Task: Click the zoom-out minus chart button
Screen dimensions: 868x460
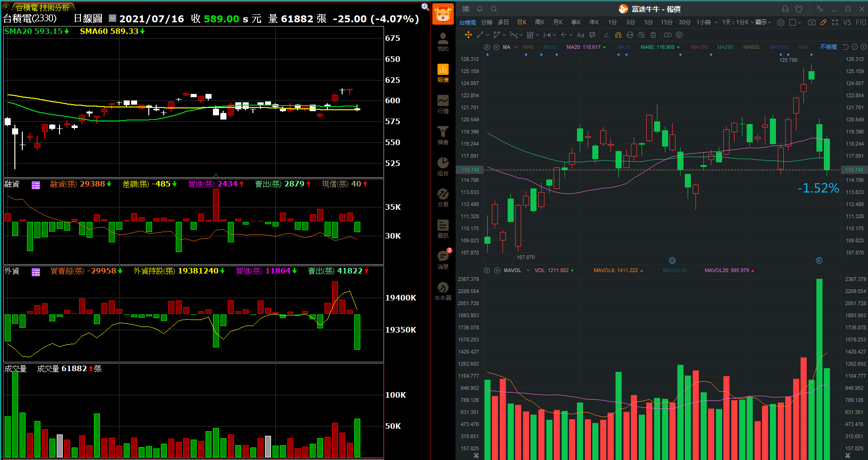Action: 855,47
